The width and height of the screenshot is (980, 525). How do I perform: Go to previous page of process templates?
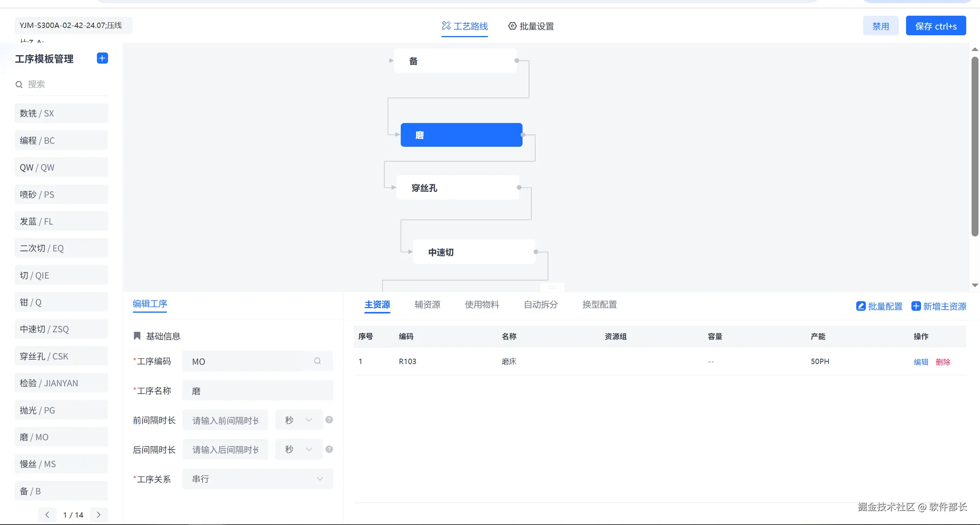[47, 515]
